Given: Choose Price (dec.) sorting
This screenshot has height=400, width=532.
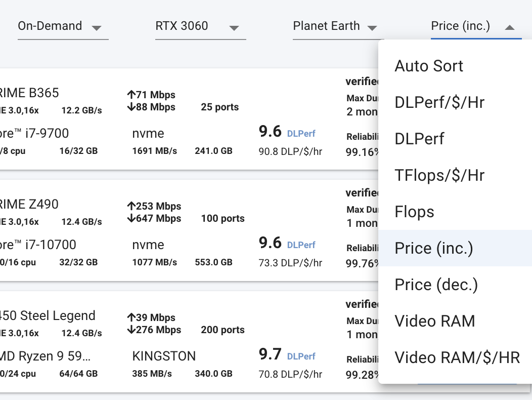Looking at the screenshot, I should (x=436, y=285).
